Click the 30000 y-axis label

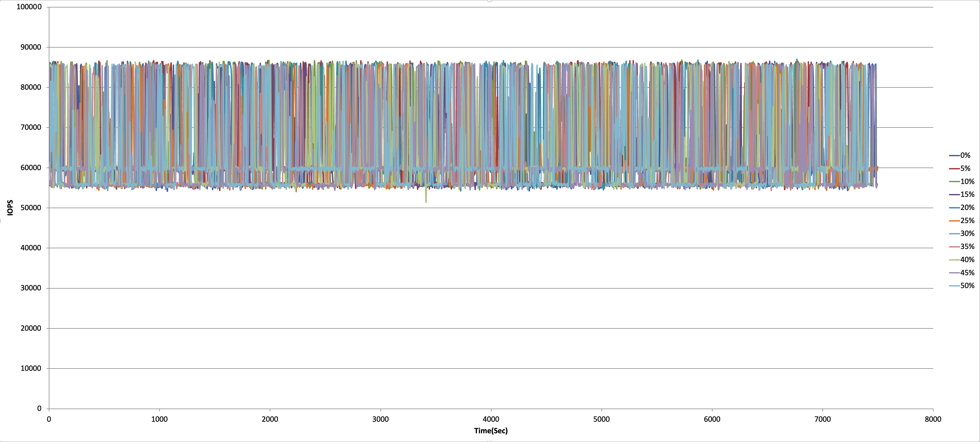click(31, 288)
